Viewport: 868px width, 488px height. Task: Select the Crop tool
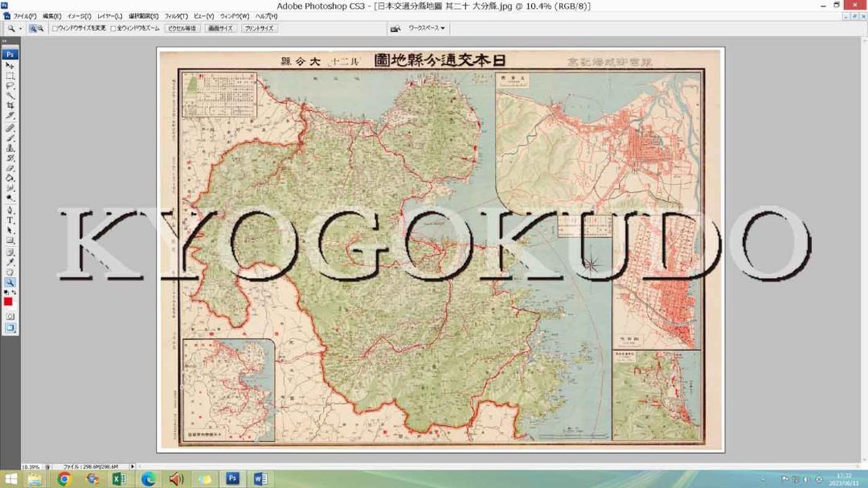[x=10, y=106]
